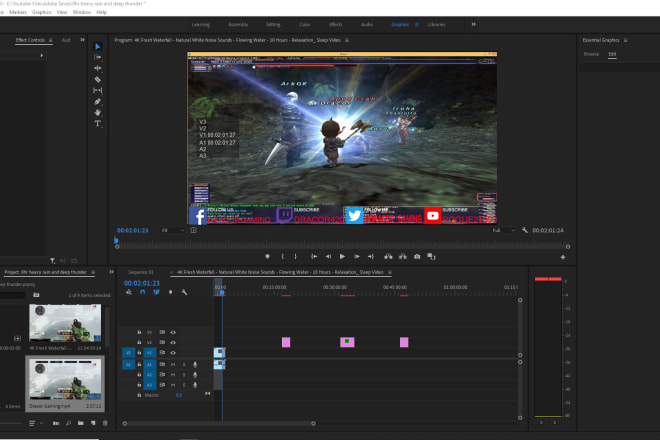Open the Markers menu

[x=18, y=12]
